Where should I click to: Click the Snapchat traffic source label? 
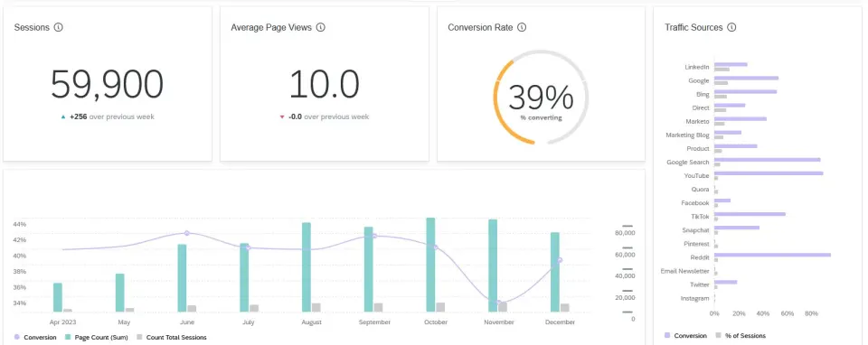696,230
